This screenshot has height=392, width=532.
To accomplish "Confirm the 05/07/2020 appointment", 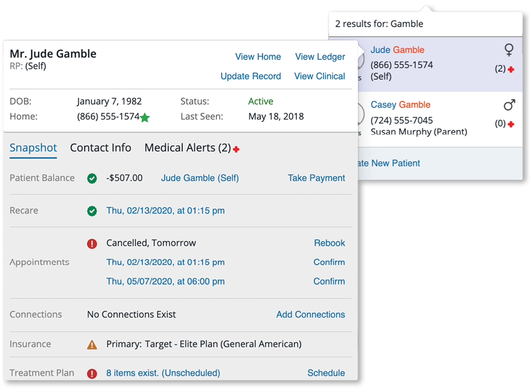I will (329, 281).
